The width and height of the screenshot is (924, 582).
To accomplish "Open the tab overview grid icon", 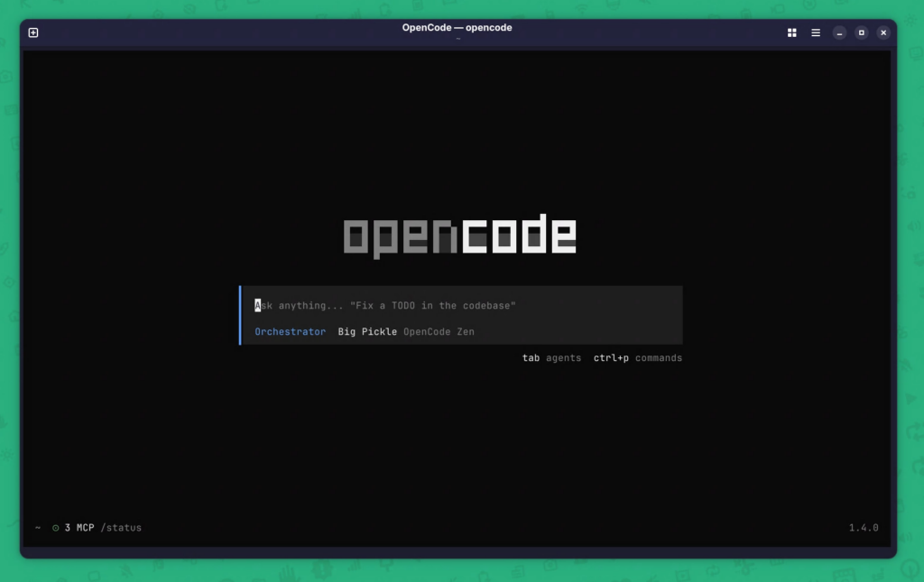I will click(x=791, y=32).
